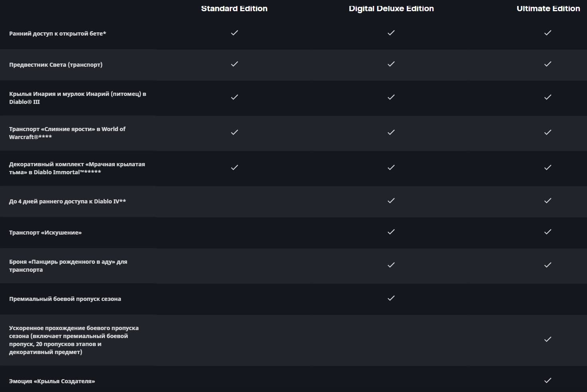Viewport: 587px width, 392px height.
Task: Click the Standard Edition column header
Action: point(234,9)
